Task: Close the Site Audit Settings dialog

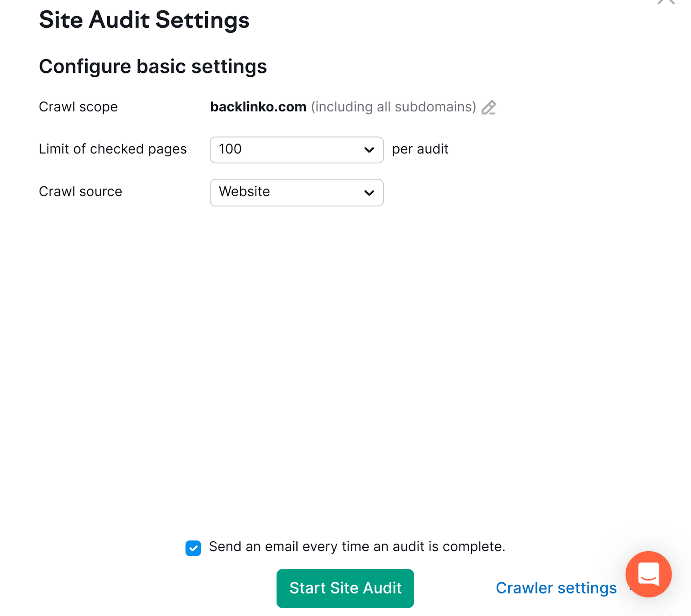Action: [x=666, y=2]
